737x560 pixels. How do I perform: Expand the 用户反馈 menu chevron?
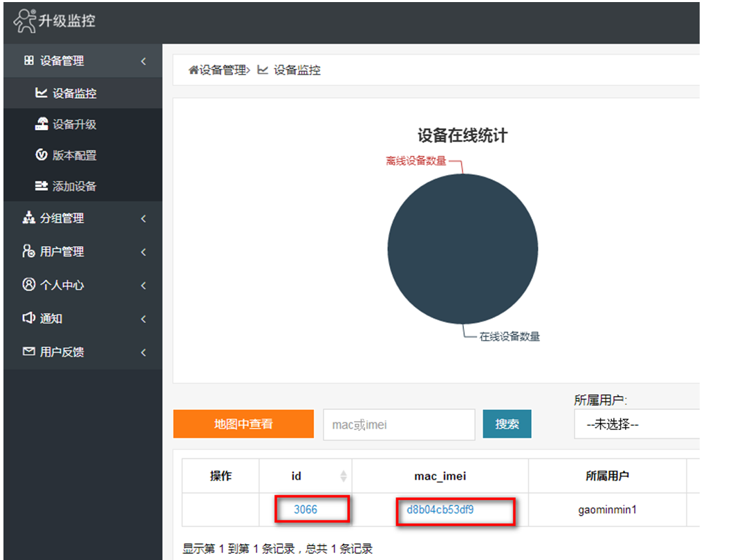(x=143, y=353)
